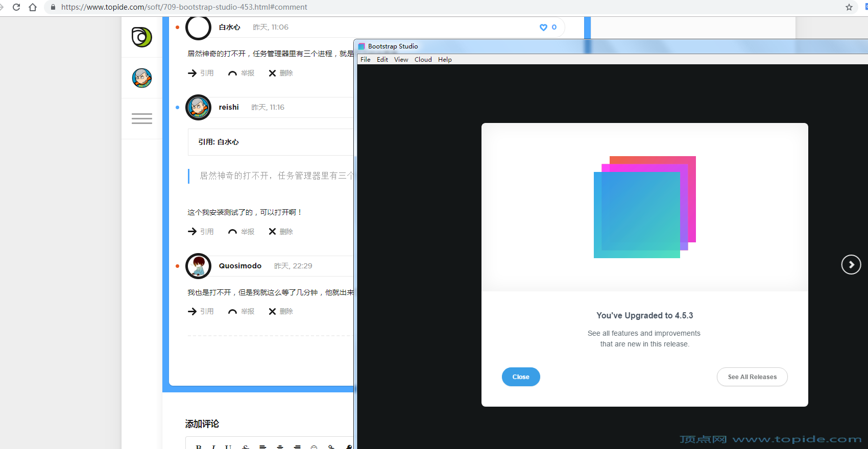This screenshot has width=868, height=449.
Task: Open View menu in Bootstrap Studio
Action: pos(401,60)
